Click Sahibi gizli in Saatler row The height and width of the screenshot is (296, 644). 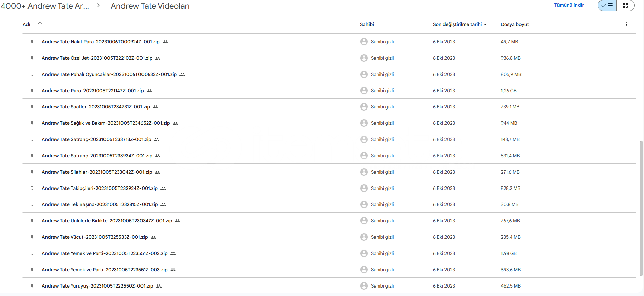point(382,107)
